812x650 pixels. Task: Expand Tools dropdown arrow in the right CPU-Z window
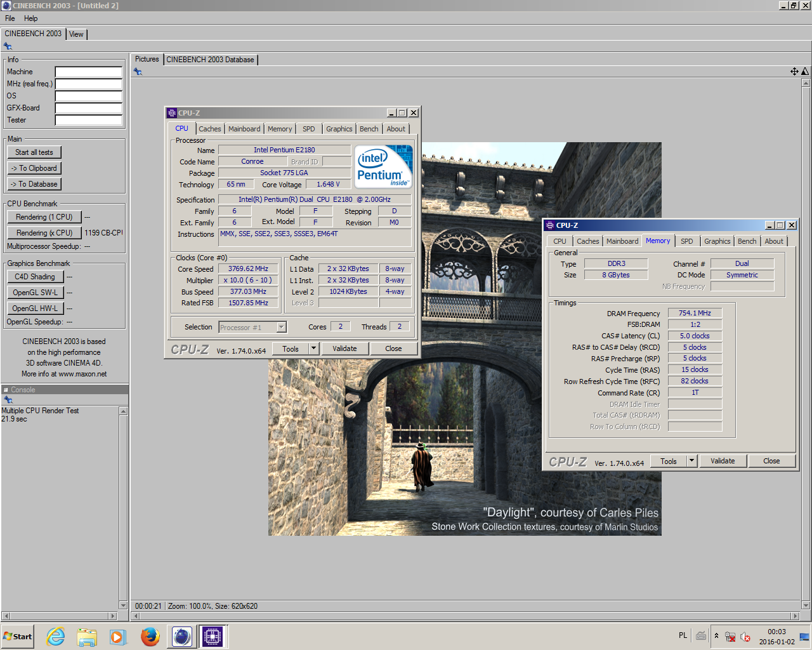692,461
